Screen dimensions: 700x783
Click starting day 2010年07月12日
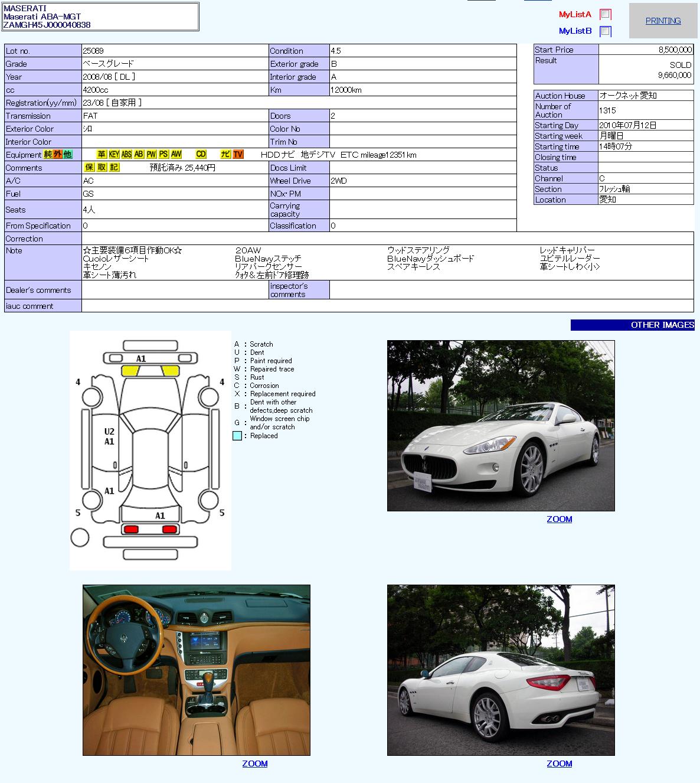pos(628,125)
